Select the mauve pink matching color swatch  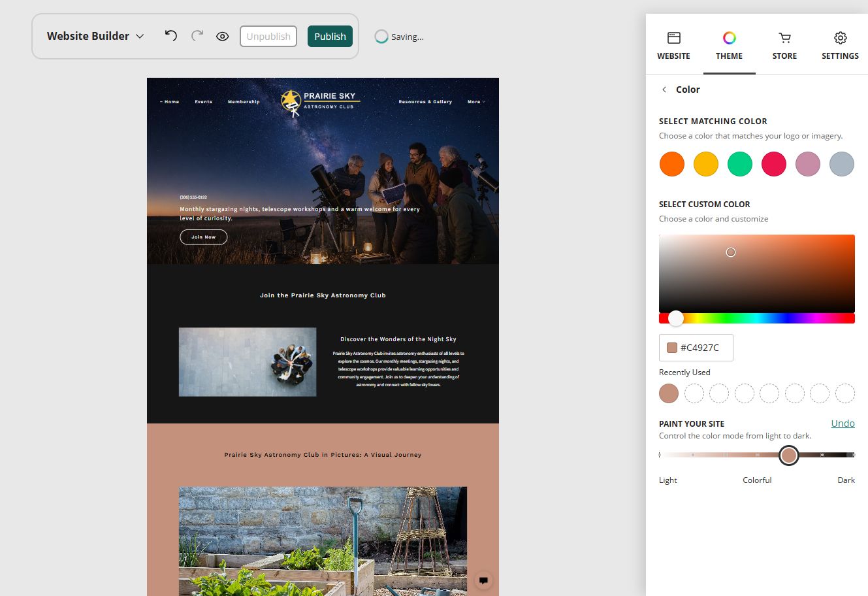pos(807,164)
